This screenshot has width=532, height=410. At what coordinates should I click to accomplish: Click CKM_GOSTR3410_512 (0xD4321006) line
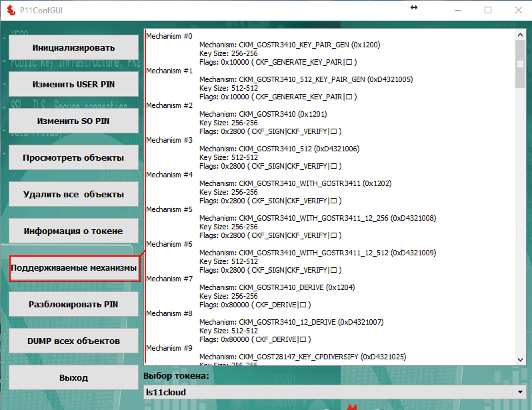pyautogui.click(x=279, y=149)
